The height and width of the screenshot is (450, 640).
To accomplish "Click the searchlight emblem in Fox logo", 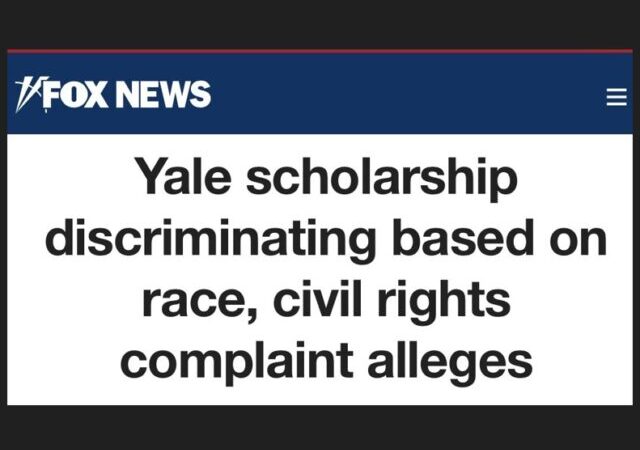I will pyautogui.click(x=30, y=94).
